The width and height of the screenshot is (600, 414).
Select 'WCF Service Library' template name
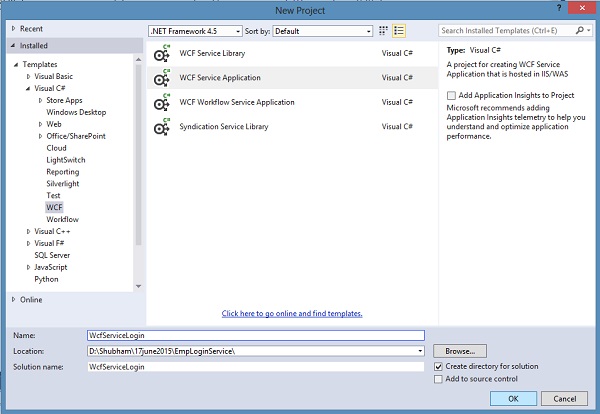[x=212, y=53]
